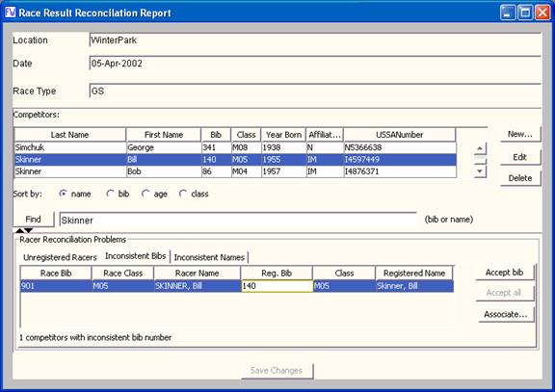The image size is (555, 392).
Task: Click the Find button
Action: click(34, 220)
